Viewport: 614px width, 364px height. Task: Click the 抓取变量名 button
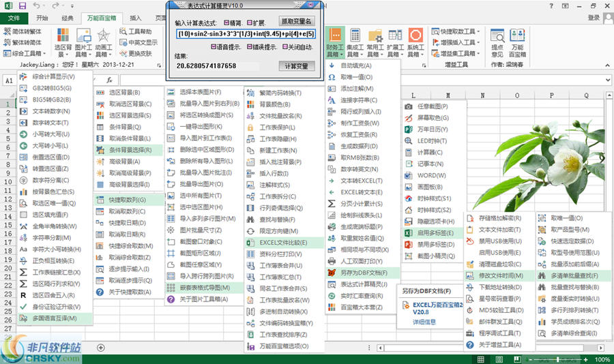pos(297,21)
